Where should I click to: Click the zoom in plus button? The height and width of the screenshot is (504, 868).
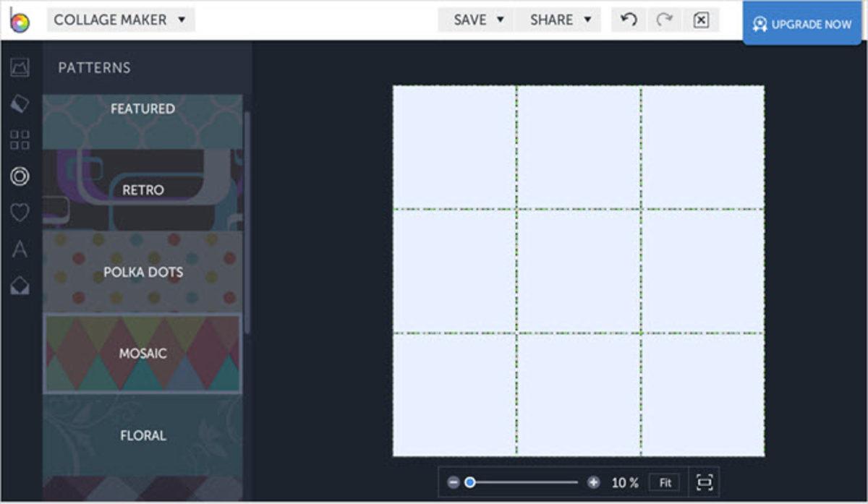(x=593, y=482)
